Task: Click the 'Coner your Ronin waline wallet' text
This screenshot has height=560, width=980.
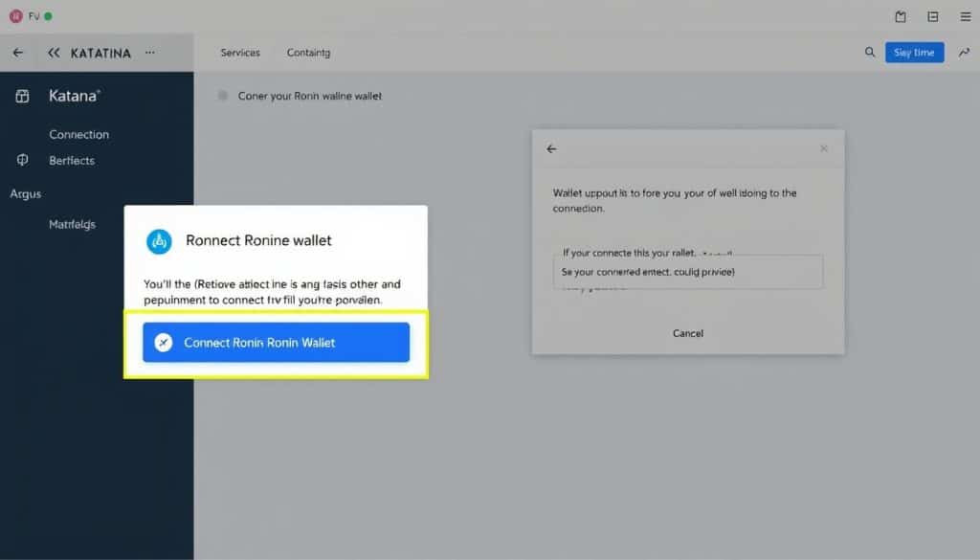Action: pos(309,97)
